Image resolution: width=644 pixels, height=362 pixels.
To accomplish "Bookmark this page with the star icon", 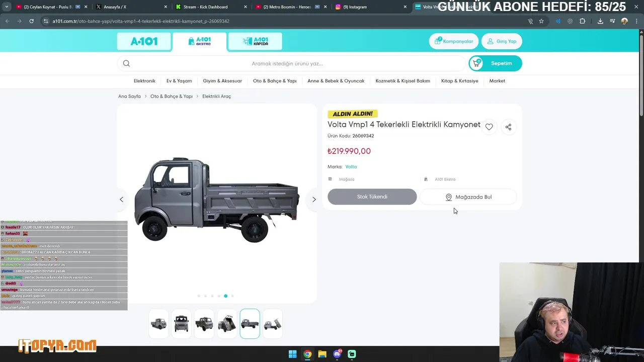I will 541,21.
